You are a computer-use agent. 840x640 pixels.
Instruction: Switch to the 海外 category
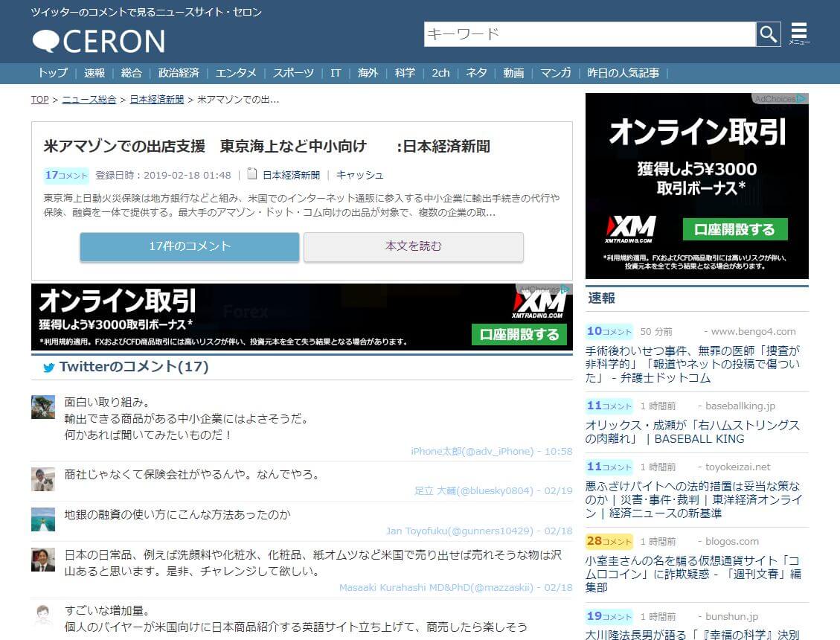point(368,73)
